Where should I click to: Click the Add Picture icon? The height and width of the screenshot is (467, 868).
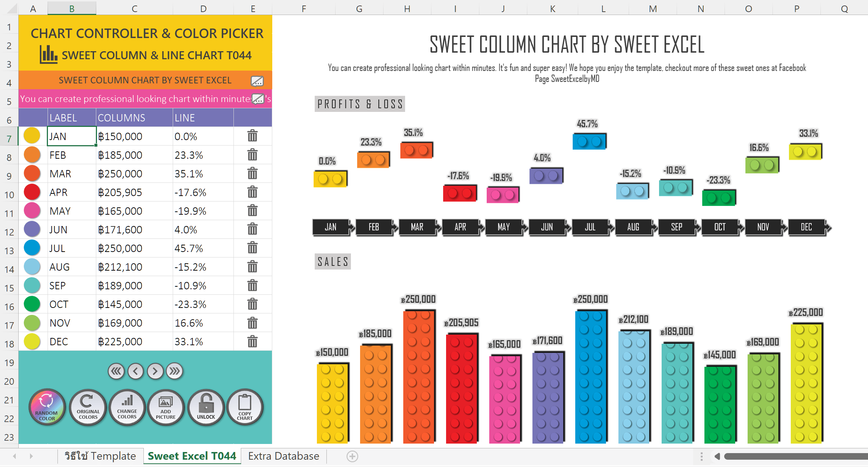(165, 407)
